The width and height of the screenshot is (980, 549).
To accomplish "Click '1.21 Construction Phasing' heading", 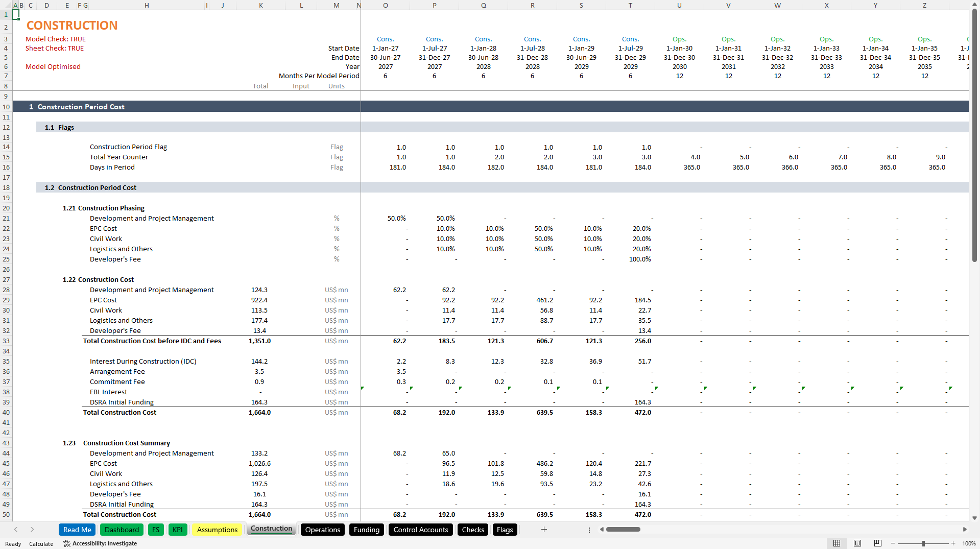I will [104, 208].
